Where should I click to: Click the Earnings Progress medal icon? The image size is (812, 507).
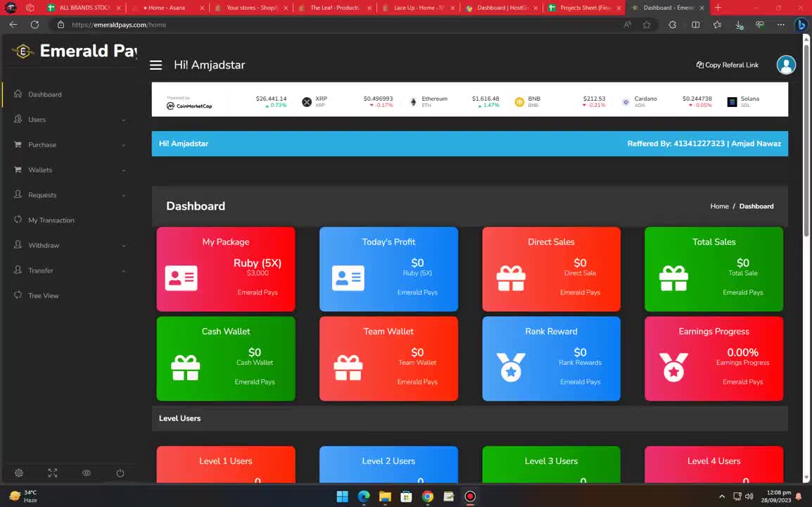click(x=673, y=367)
